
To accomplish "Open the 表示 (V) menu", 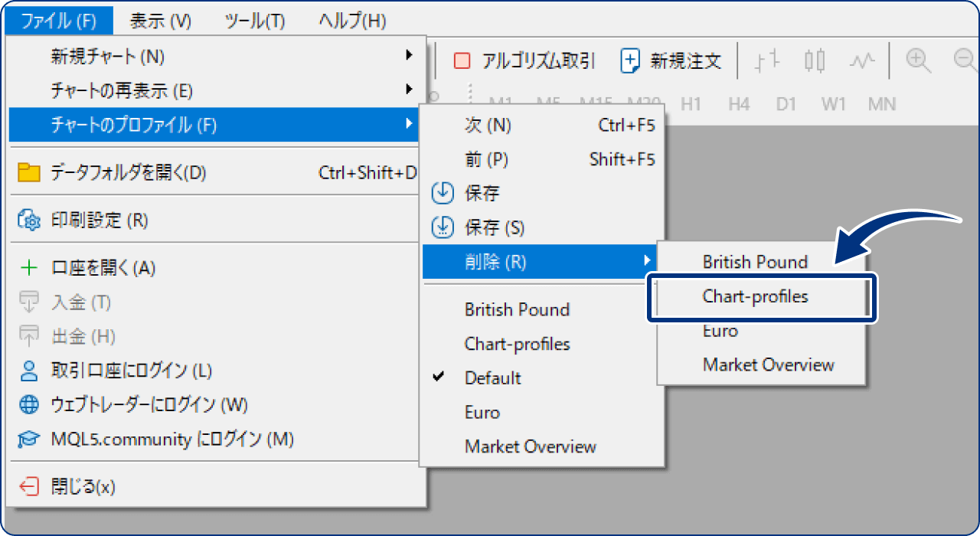I will 161,21.
